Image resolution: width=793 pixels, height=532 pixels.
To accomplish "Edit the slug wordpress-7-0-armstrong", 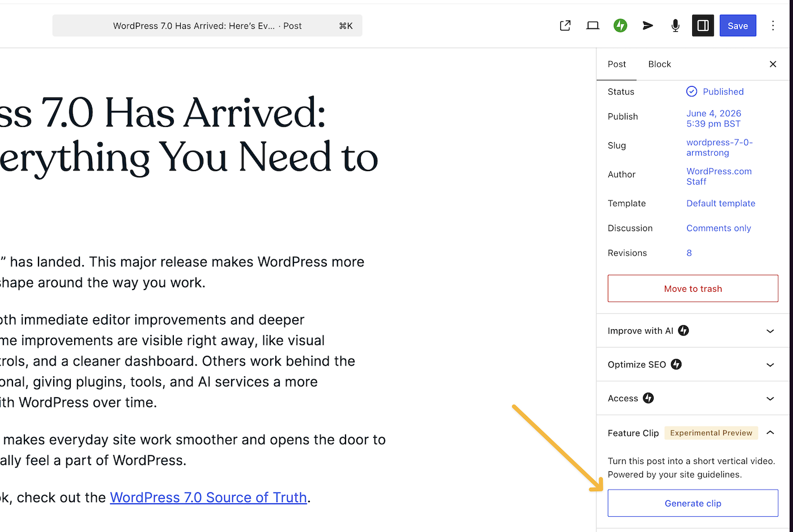I will point(719,147).
